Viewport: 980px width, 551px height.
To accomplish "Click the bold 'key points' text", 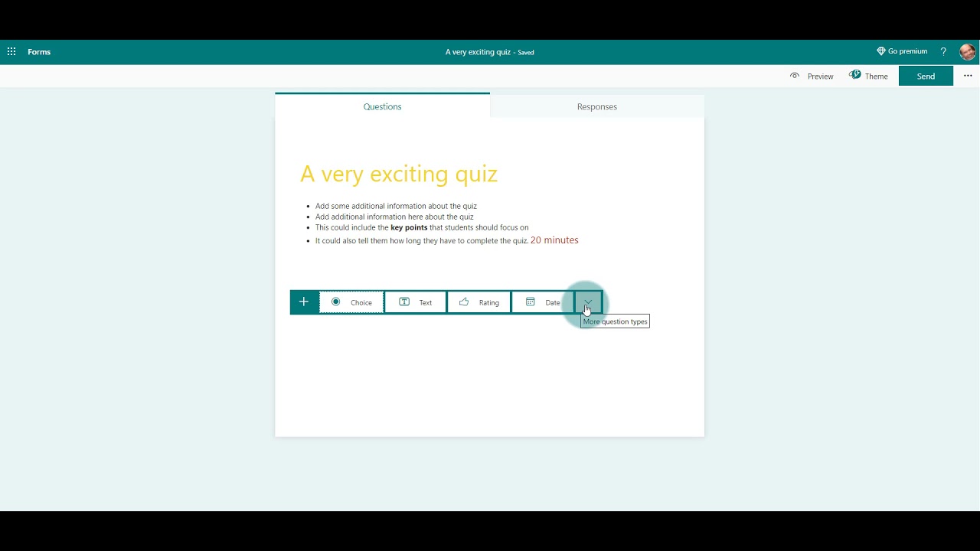I will 409,227.
